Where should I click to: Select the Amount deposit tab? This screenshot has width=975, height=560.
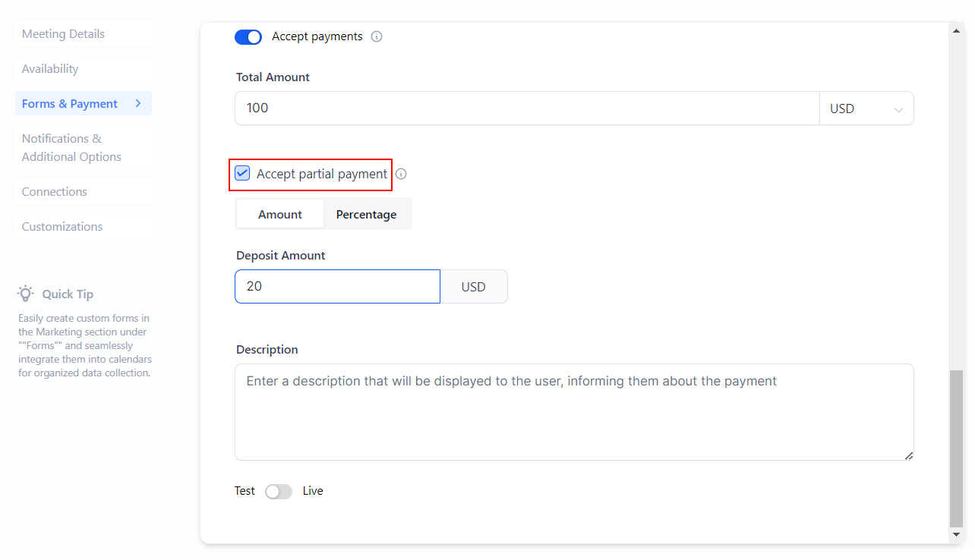pyautogui.click(x=280, y=214)
